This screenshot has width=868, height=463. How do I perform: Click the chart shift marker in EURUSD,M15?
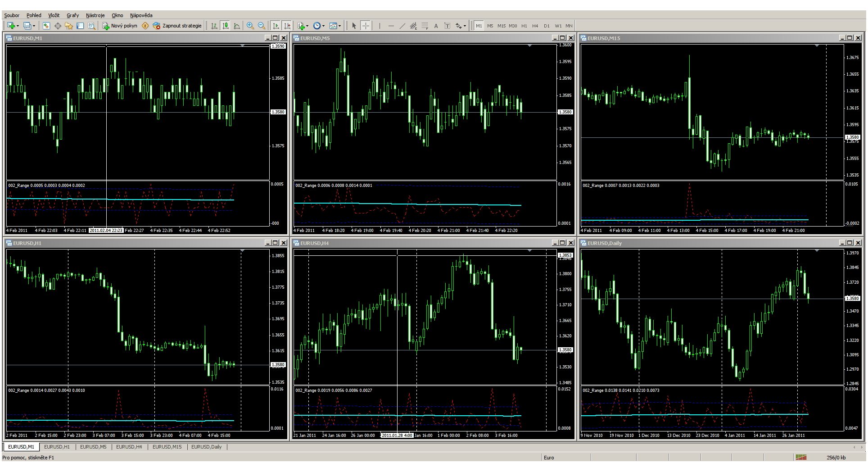pos(817,46)
